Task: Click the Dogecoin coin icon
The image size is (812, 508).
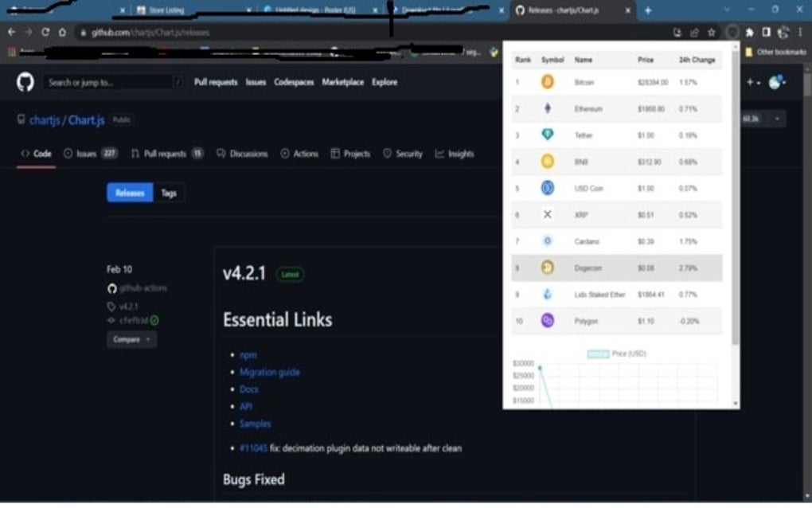Action: tap(548, 268)
